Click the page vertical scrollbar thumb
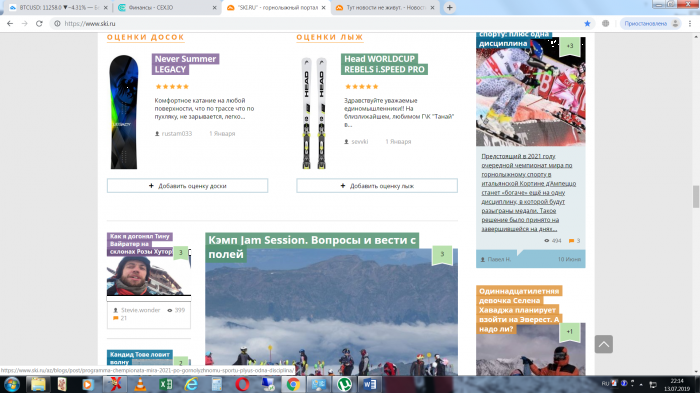Screen dimensions: 700x393 [696, 196]
